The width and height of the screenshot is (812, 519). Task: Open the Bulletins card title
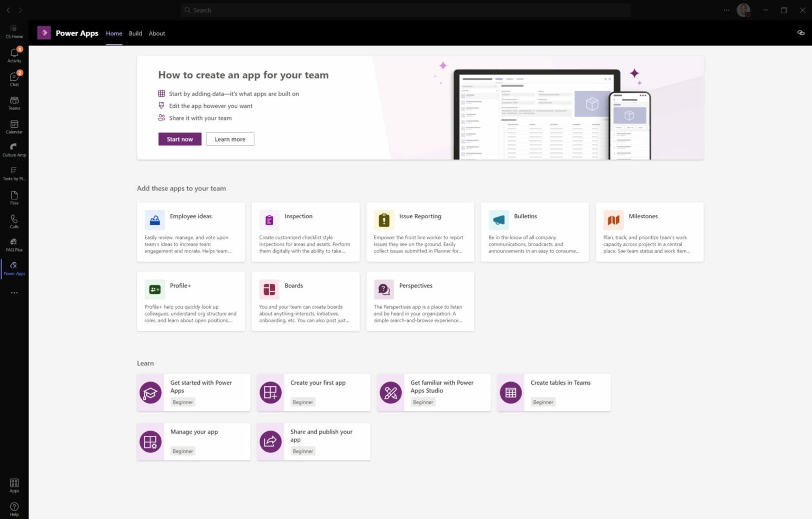coord(525,216)
